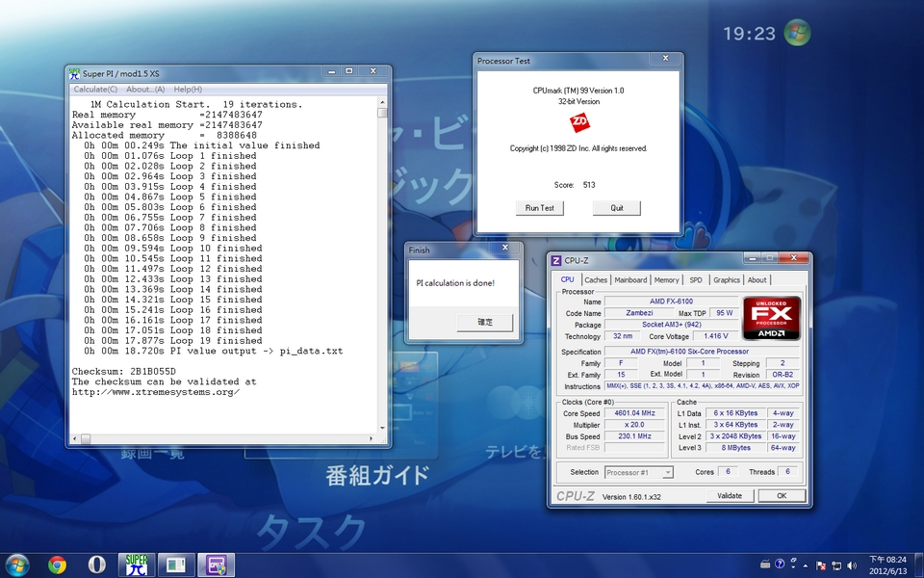Click the Socket AM3+ (942) package field
Screen dimensions: 924x578
[671, 325]
